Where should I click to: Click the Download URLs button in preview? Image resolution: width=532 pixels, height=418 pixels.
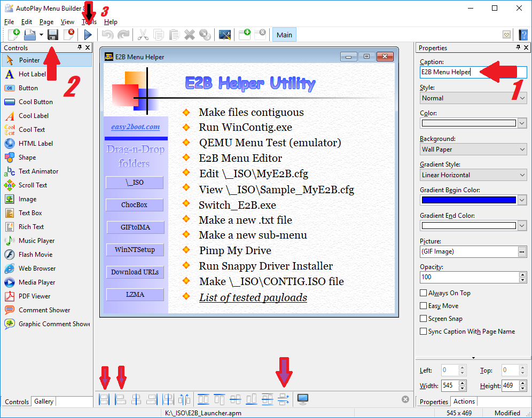pyautogui.click(x=135, y=272)
